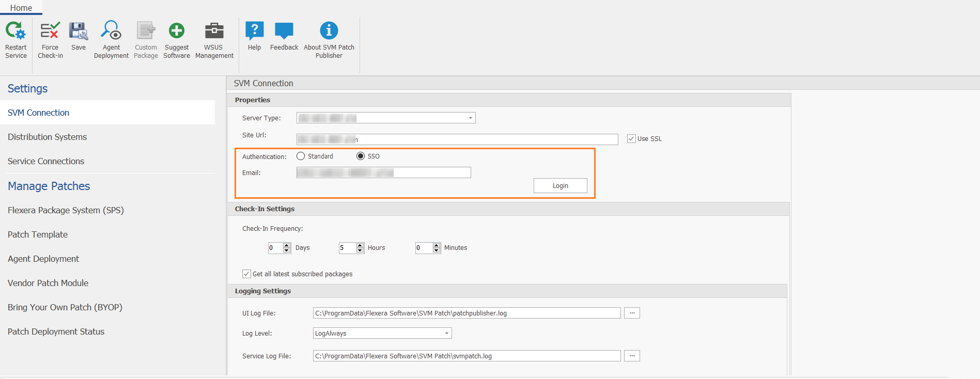This screenshot has height=379, width=980.
Task: Open About SVM Patch Publisher
Action: coord(329,31)
